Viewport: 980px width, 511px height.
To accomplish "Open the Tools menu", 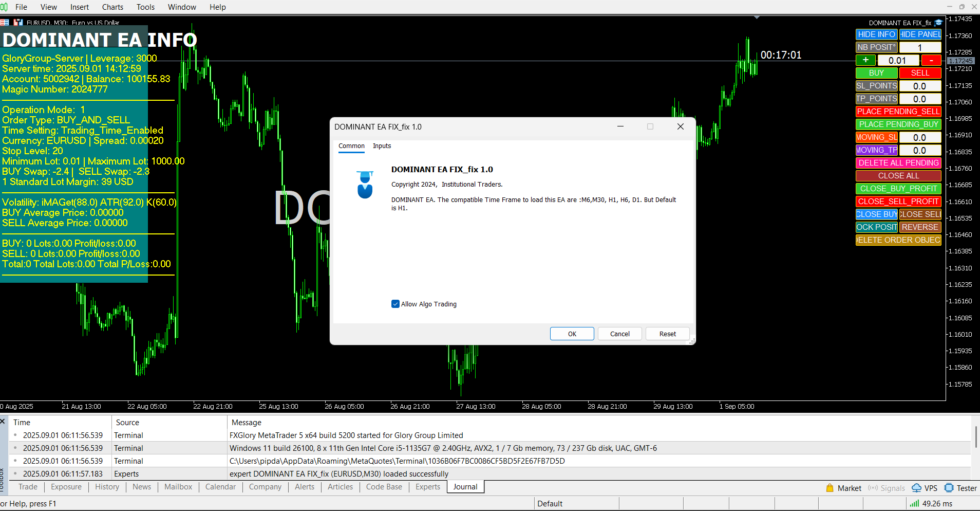I will coord(145,7).
